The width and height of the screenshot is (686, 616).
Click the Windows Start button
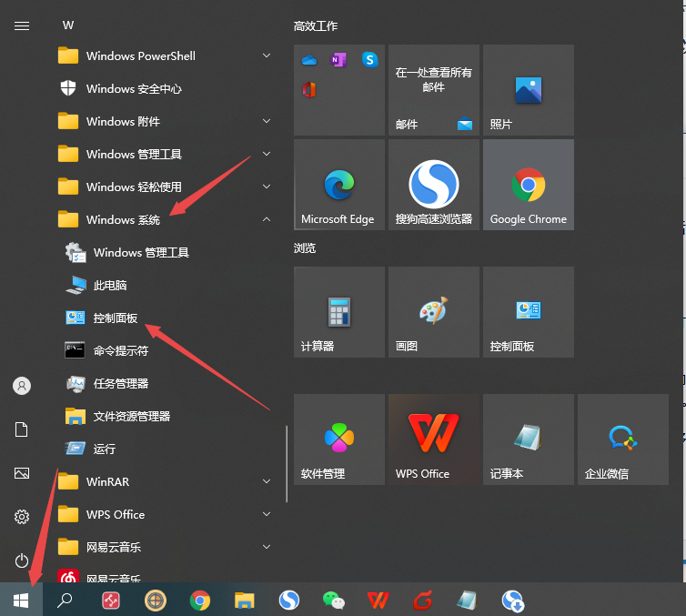(21, 600)
